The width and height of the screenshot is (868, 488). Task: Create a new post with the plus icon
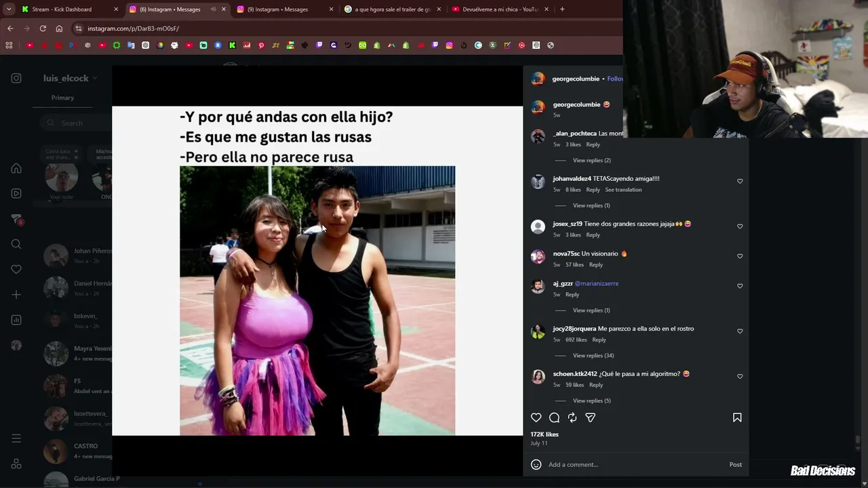16,295
